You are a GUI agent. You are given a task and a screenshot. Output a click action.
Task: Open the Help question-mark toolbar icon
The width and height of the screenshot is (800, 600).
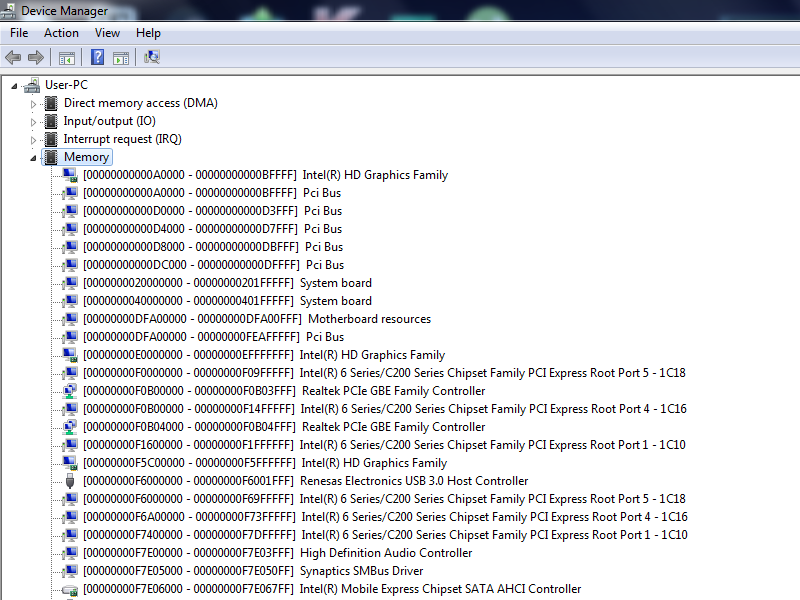(97, 57)
